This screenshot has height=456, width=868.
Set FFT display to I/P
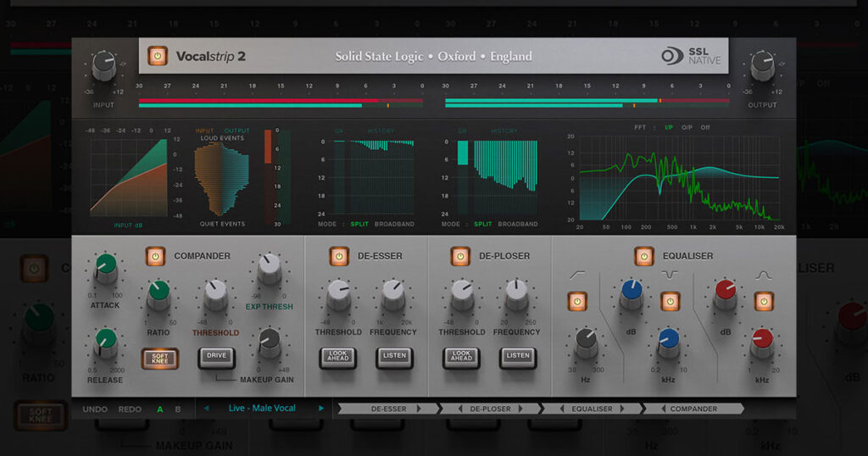[669, 127]
